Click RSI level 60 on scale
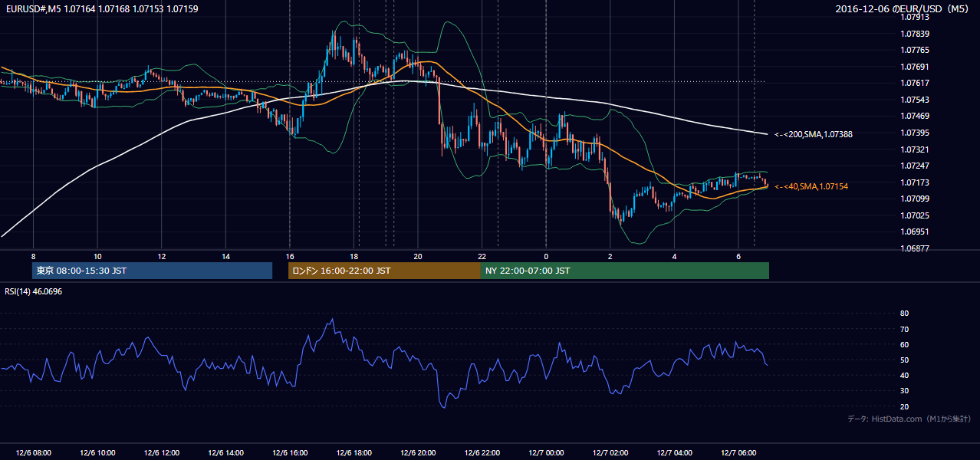 (x=905, y=344)
